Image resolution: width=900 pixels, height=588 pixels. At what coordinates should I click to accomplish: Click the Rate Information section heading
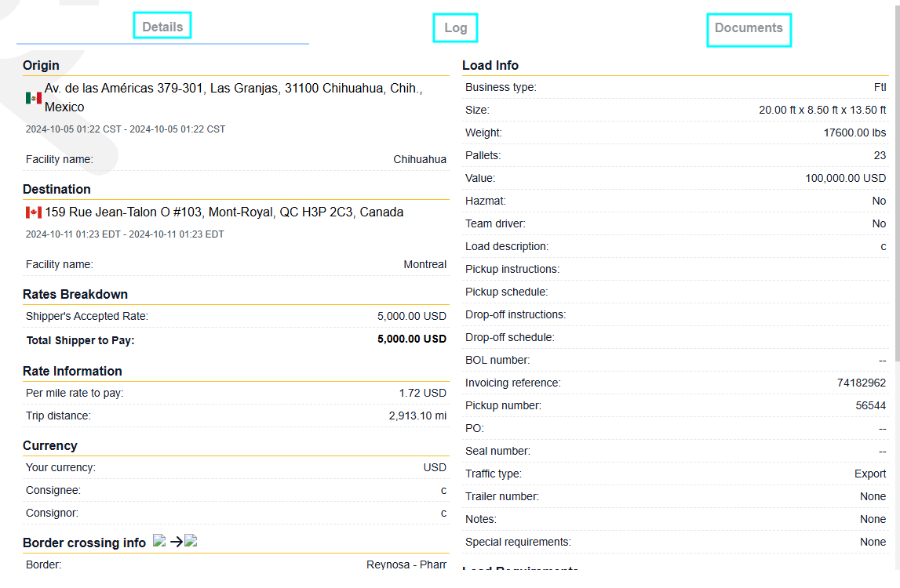click(72, 371)
